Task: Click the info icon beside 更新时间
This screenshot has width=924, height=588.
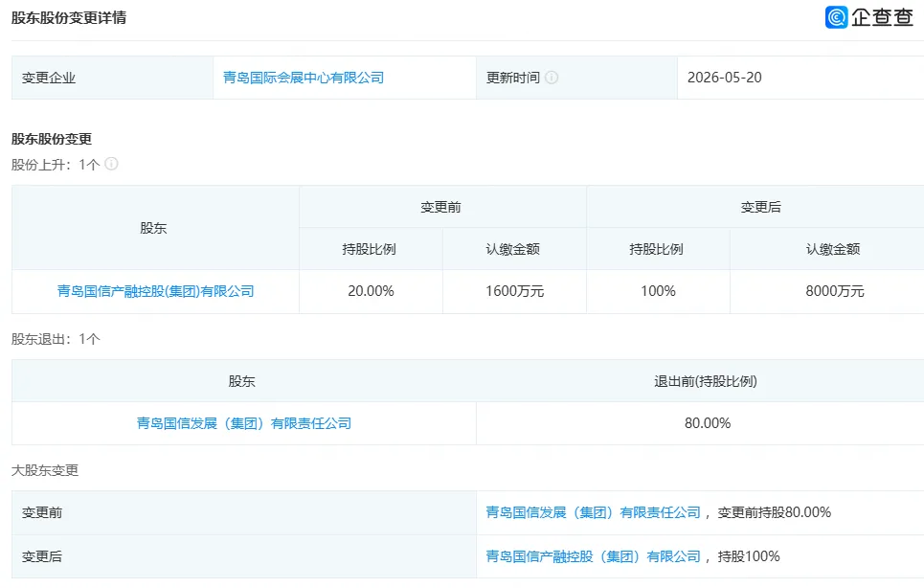Action: click(x=552, y=78)
